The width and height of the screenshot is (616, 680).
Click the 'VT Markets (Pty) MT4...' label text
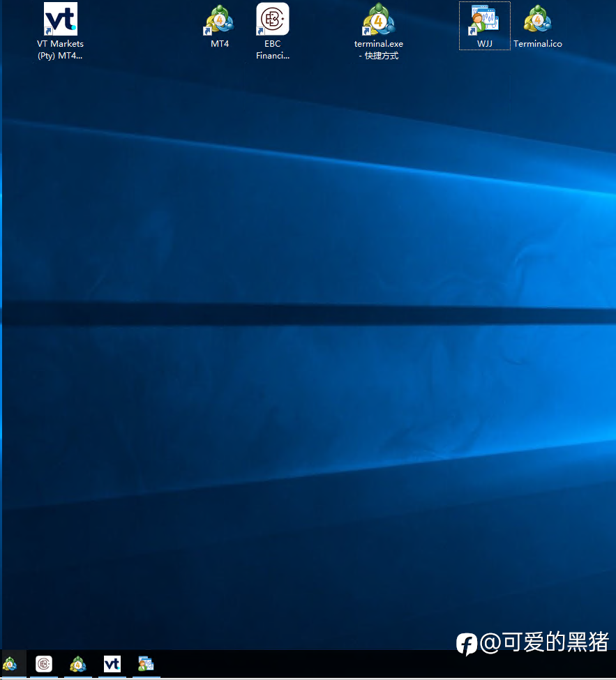pos(60,50)
